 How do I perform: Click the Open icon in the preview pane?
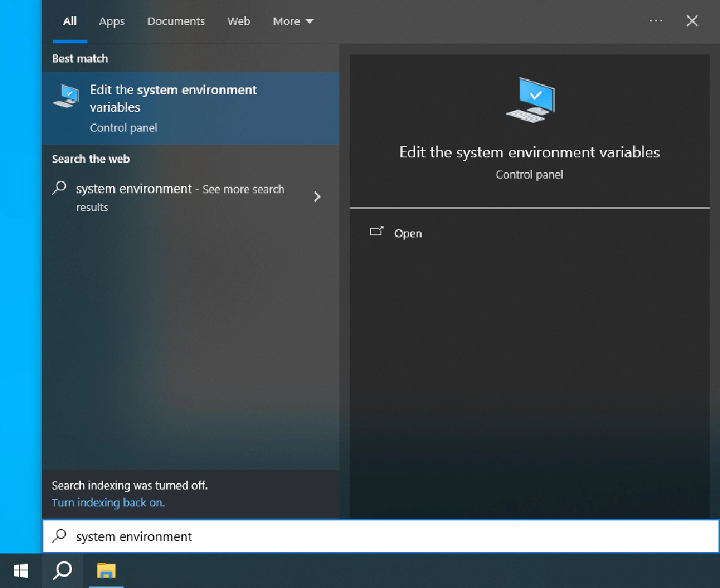tap(377, 232)
